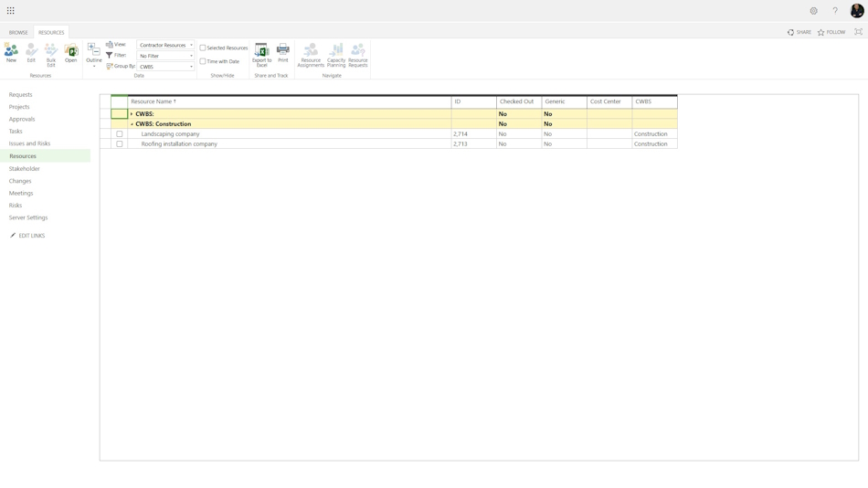Select the Resources ribbon tab
868x488 pixels.
coord(51,32)
